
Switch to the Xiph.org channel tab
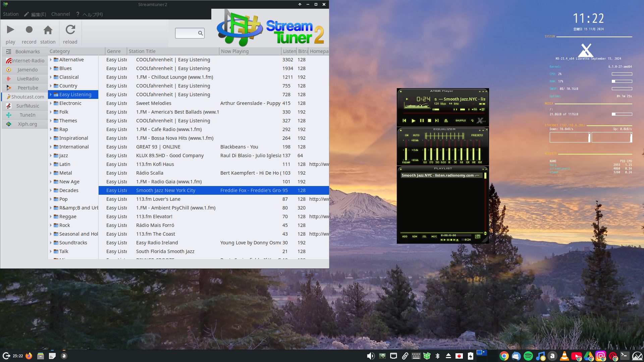25,124
